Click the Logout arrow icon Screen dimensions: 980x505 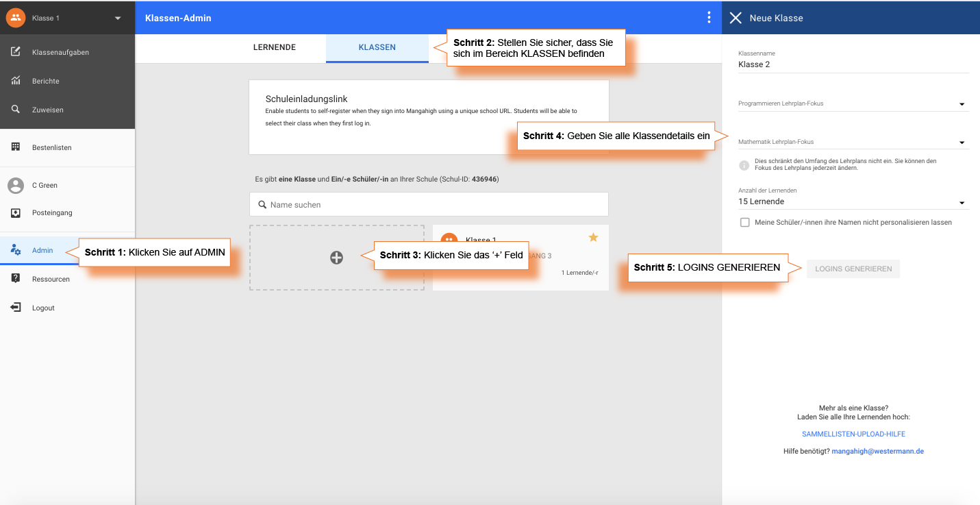pos(16,308)
